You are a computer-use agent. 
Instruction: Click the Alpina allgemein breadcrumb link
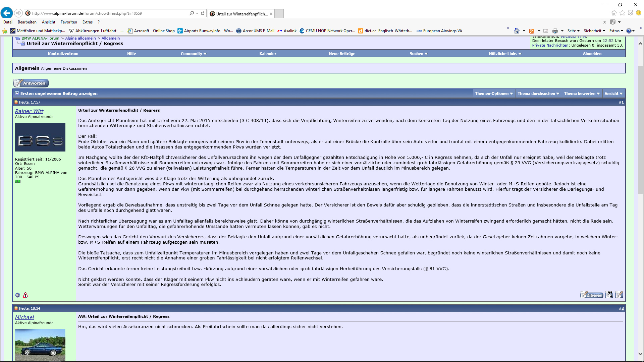point(80,38)
